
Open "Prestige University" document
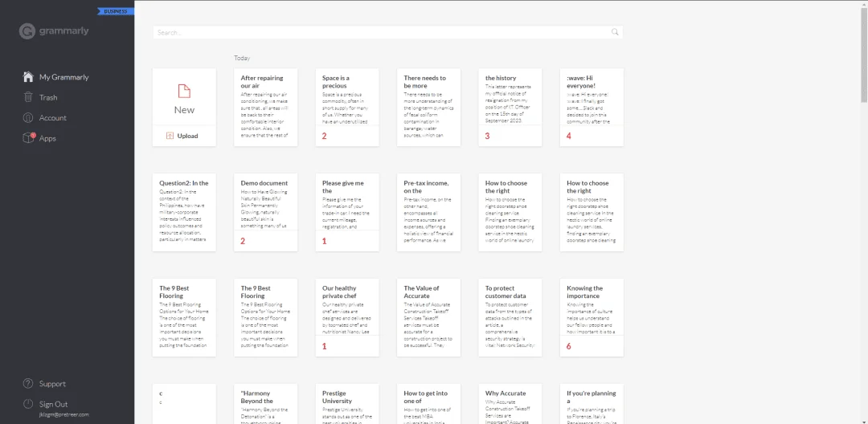click(347, 404)
